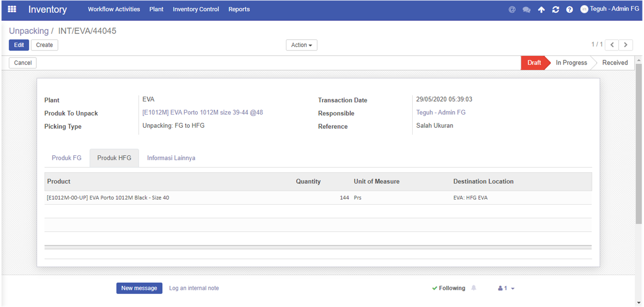Toggle the Following subscription status

[448, 288]
